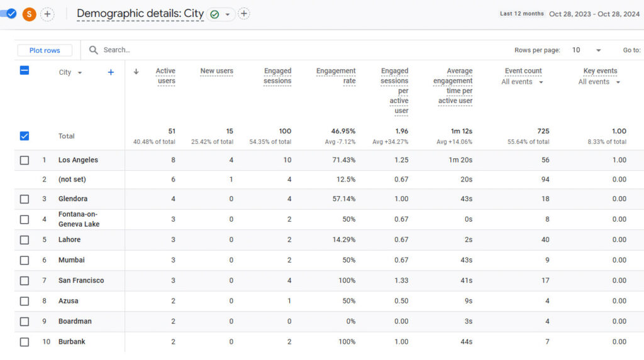This screenshot has height=360, width=644.
Task: Click the Plot rows button
Action: (x=45, y=50)
